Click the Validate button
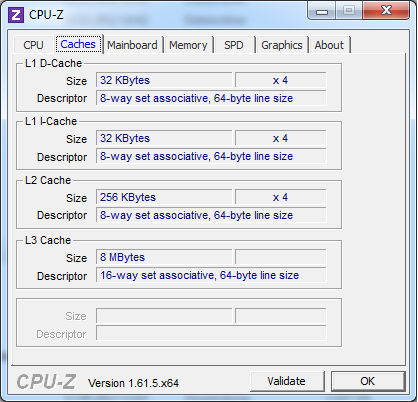The image size is (418, 402). (287, 381)
